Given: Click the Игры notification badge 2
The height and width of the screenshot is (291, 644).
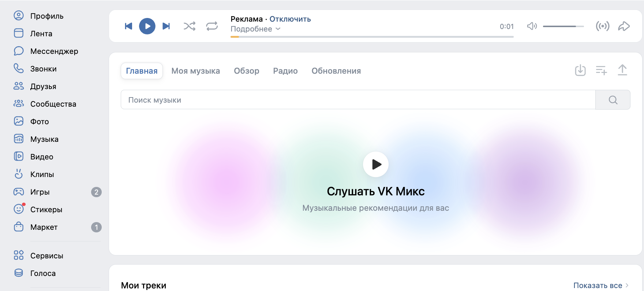Looking at the screenshot, I should (96, 192).
